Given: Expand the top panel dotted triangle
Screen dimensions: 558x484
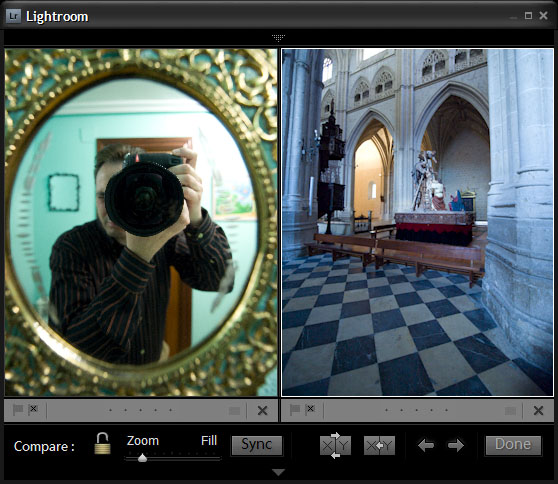Looking at the screenshot, I should pos(279,38).
